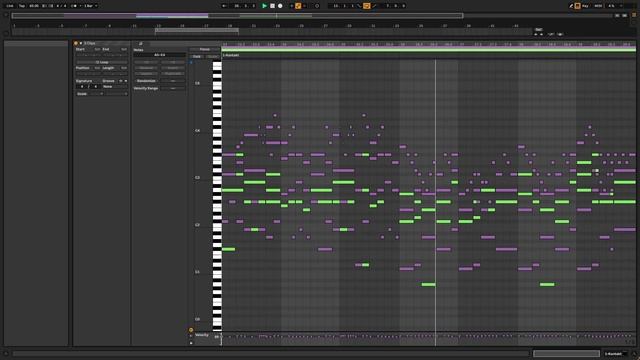Toggle the Follow playback arrow

(224, 6)
